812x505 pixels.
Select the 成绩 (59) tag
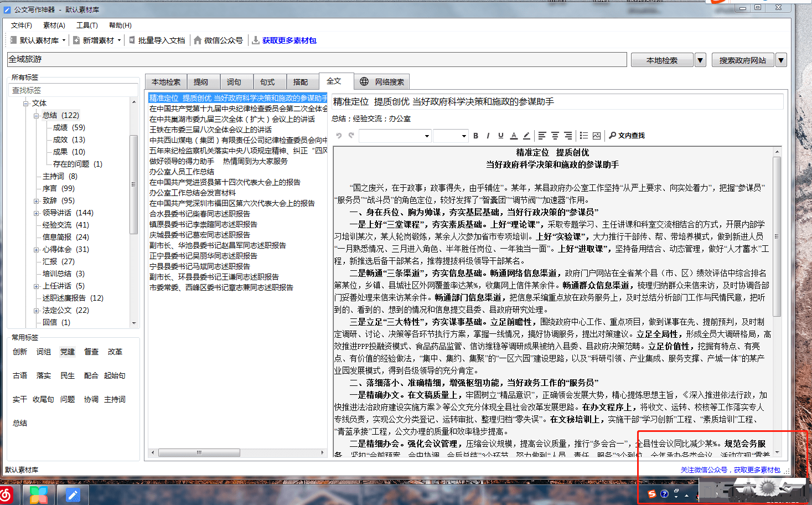[x=69, y=127]
